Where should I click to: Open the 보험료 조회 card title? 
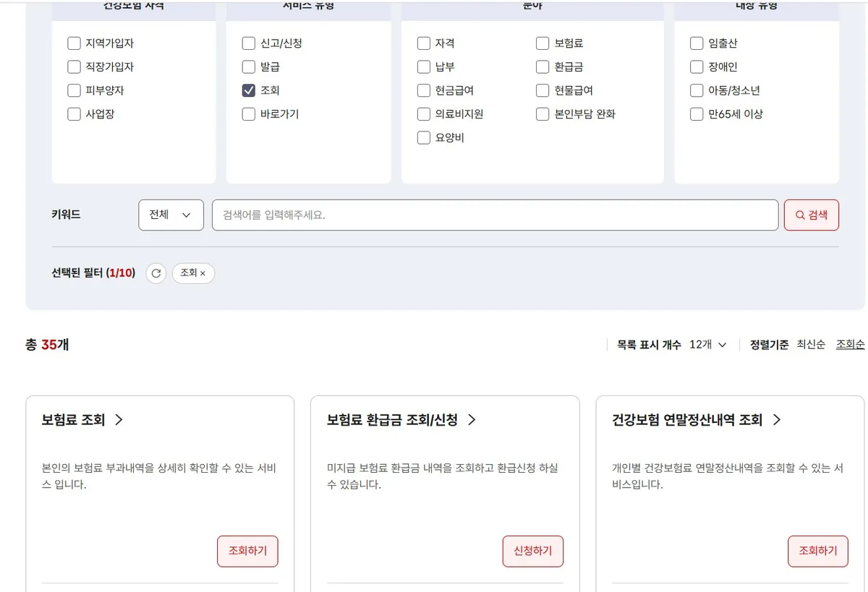point(74,420)
